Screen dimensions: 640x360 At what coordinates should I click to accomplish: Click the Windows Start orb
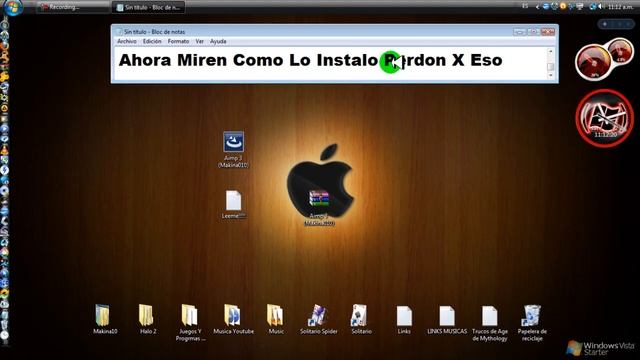13,7
